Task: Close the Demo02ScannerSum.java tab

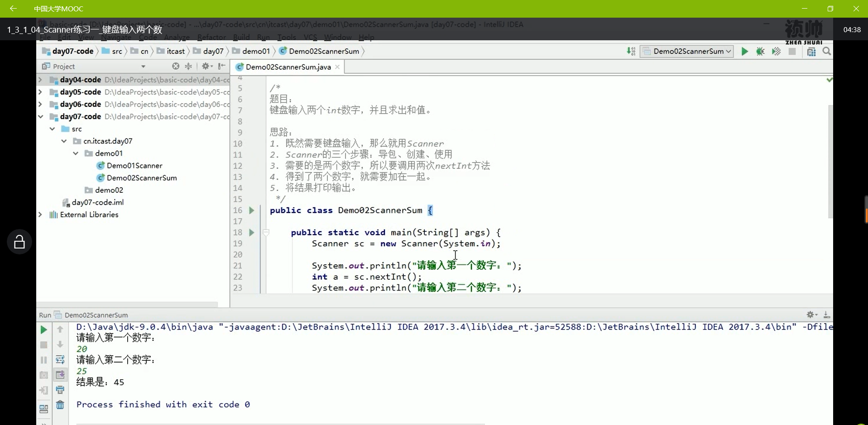Action: (x=337, y=67)
